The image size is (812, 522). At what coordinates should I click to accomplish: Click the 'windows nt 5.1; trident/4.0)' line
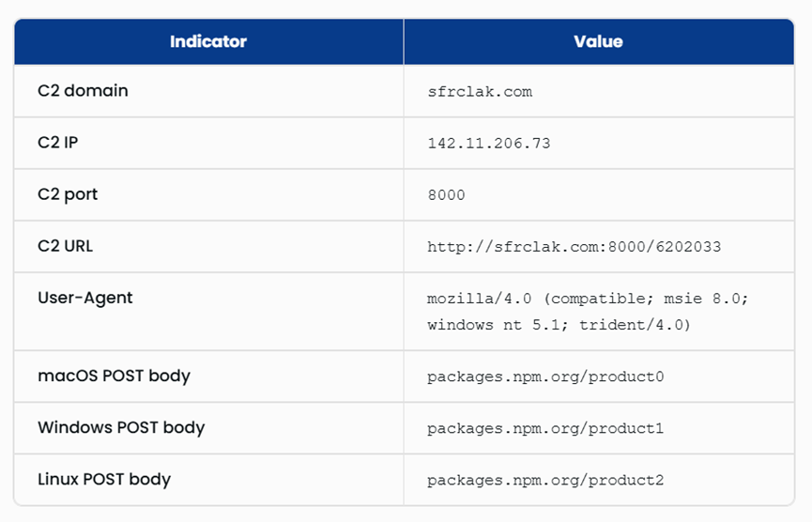tap(559, 325)
